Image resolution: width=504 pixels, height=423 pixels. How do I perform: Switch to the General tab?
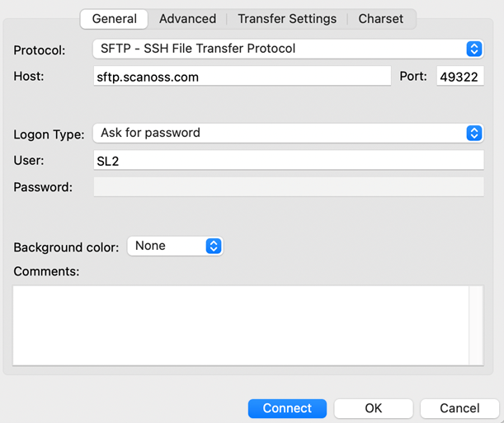(x=114, y=19)
